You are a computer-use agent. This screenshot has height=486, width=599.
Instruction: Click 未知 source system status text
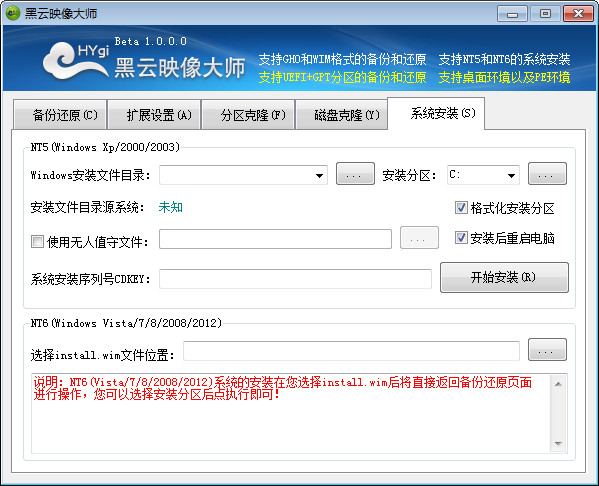[x=170, y=207]
